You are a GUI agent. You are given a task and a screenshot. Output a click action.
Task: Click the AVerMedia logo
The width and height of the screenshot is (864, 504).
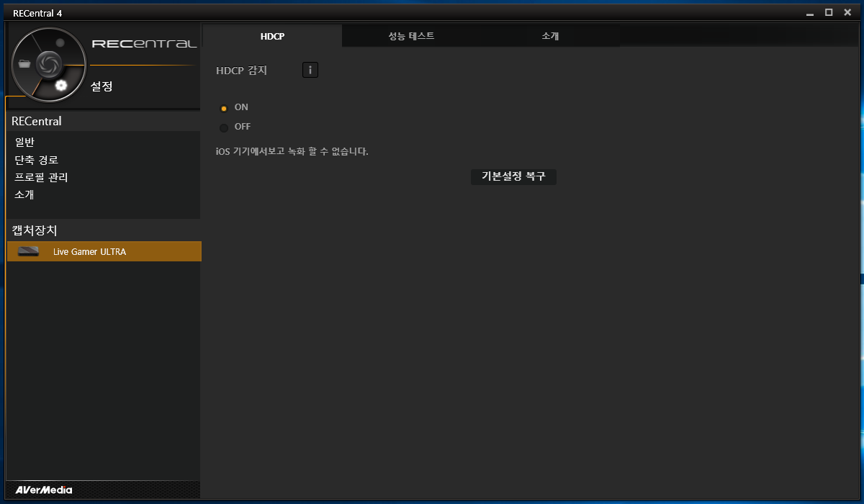[44, 490]
